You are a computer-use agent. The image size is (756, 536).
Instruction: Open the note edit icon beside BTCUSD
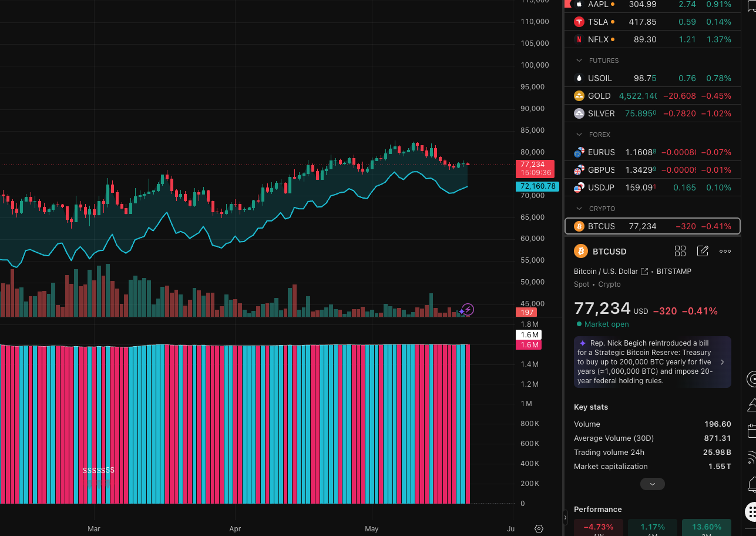pyautogui.click(x=703, y=252)
